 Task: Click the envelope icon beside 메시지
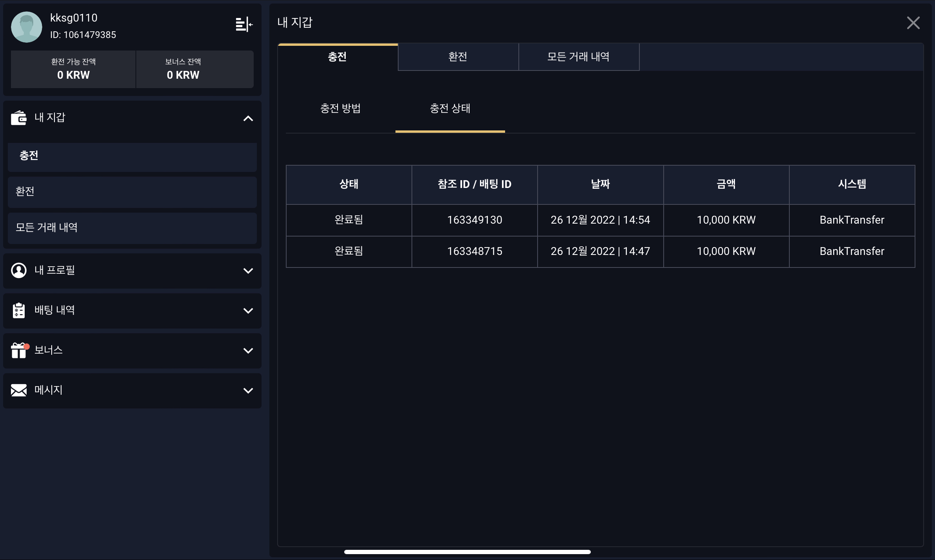click(x=18, y=390)
